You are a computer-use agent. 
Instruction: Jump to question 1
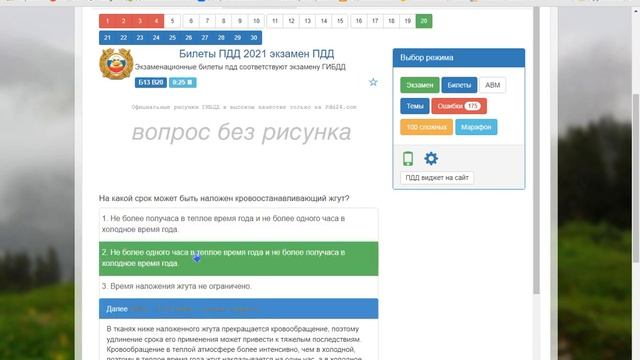tap(107, 21)
